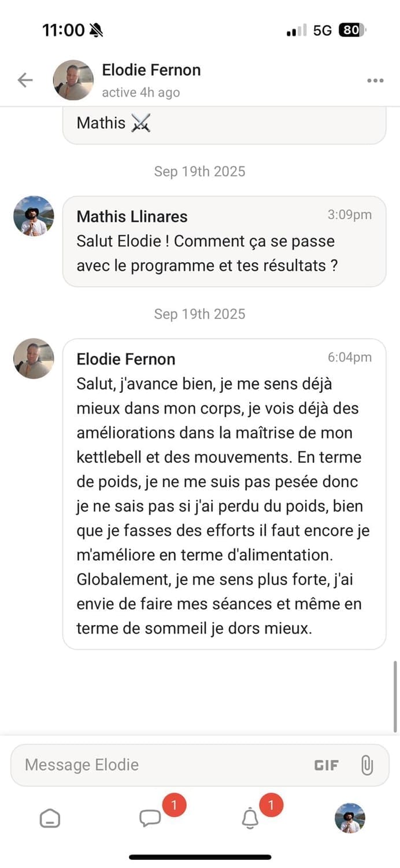Open my profile avatar in bottom bar
Image resolution: width=400 pixels, height=868 pixels.
coord(350,818)
